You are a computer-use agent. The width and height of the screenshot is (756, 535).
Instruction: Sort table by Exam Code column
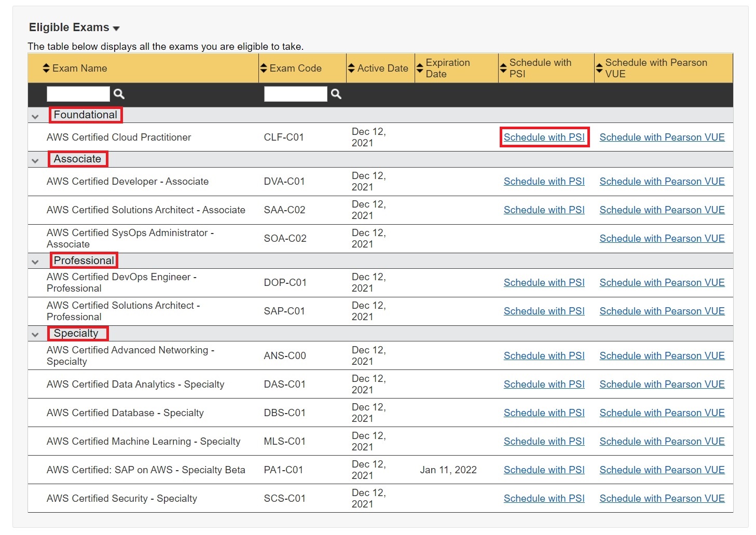pos(264,68)
